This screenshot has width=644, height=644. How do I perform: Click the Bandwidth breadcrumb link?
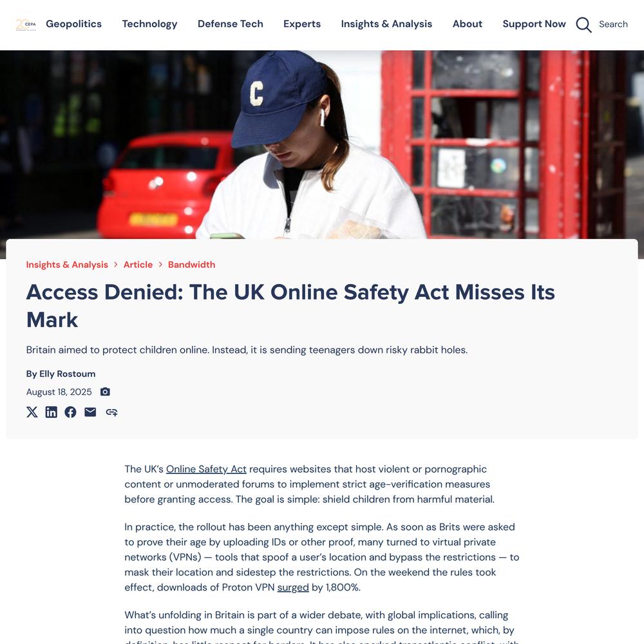[x=191, y=265]
